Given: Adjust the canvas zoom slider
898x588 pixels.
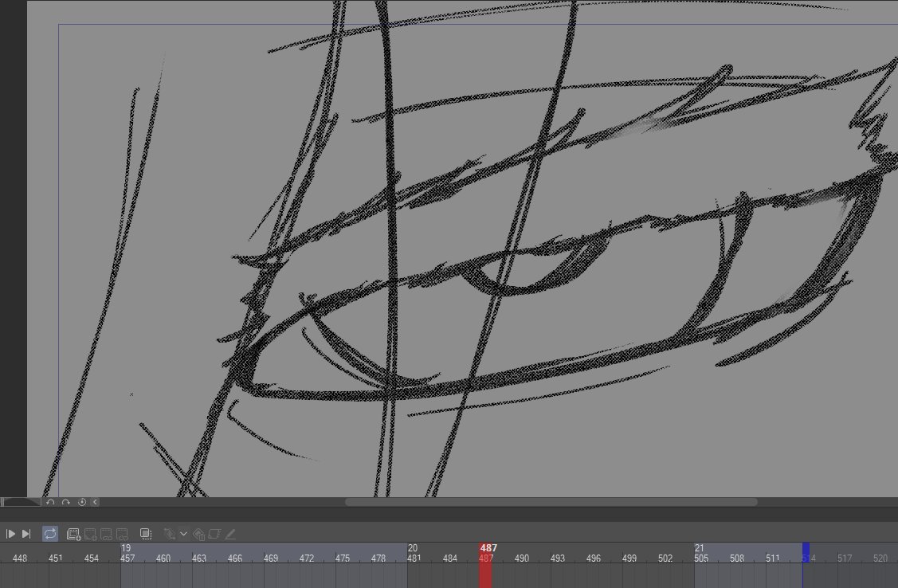Looking at the screenshot, I should [21, 502].
